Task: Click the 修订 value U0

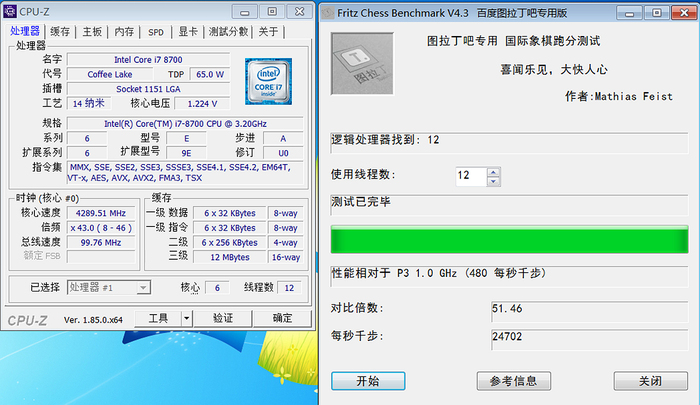Action: point(283,153)
